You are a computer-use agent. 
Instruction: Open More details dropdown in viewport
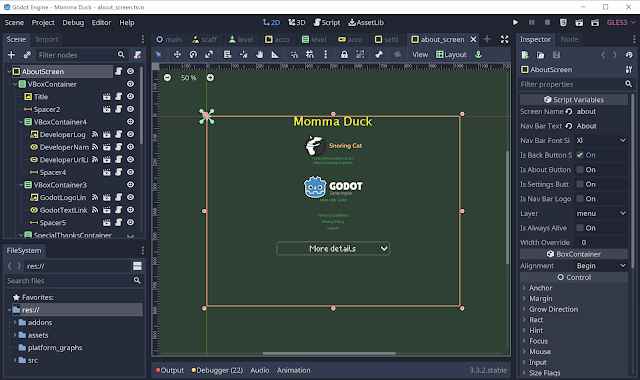coord(333,249)
